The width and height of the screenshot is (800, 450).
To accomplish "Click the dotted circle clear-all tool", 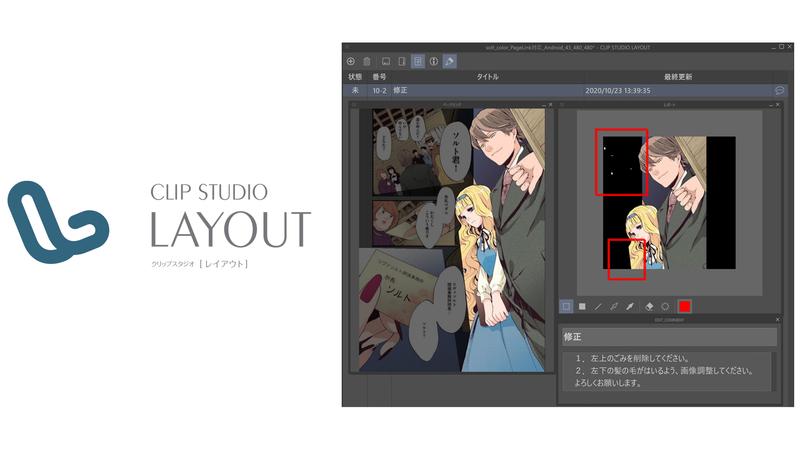I will tap(665, 306).
